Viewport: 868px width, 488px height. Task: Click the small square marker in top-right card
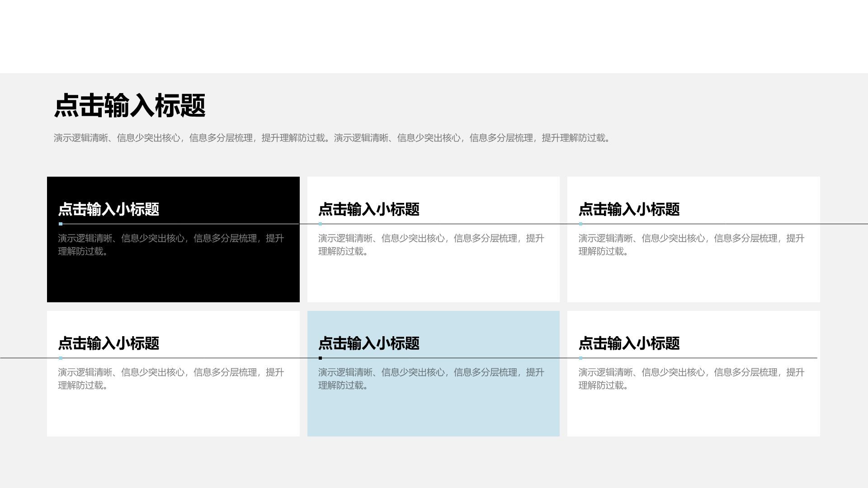(x=580, y=224)
